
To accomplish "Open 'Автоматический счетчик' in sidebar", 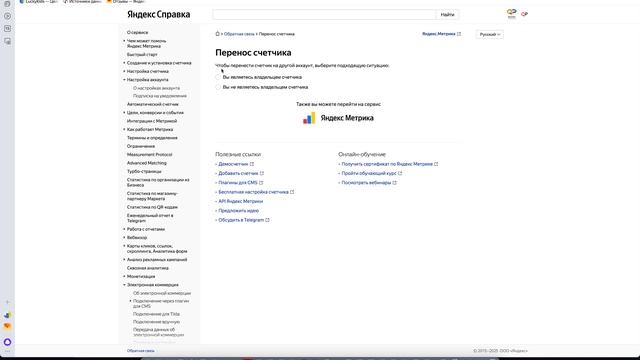I will [153, 104].
